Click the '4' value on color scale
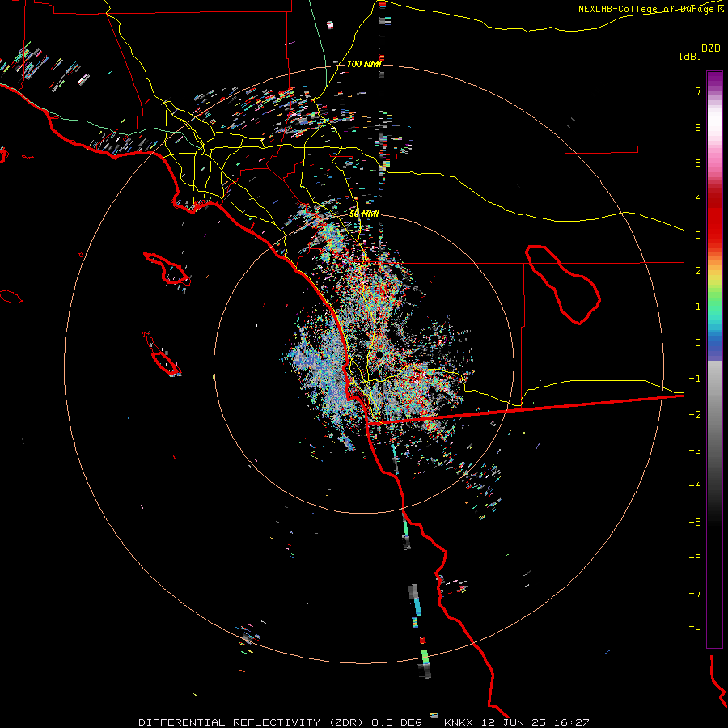This screenshot has width=728, height=728. 698,199
